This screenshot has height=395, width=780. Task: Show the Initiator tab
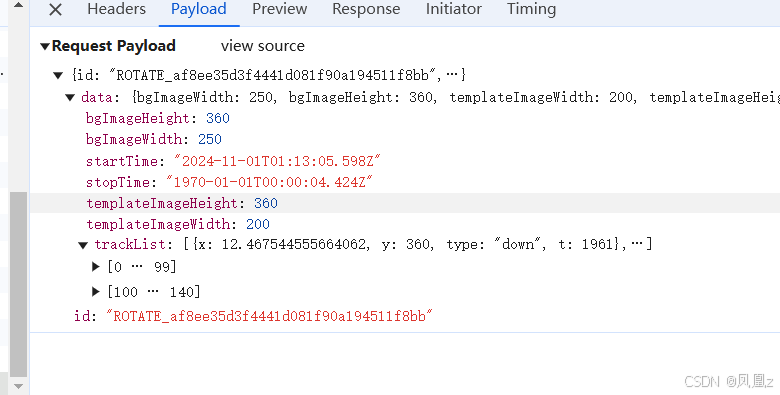pyautogui.click(x=454, y=9)
